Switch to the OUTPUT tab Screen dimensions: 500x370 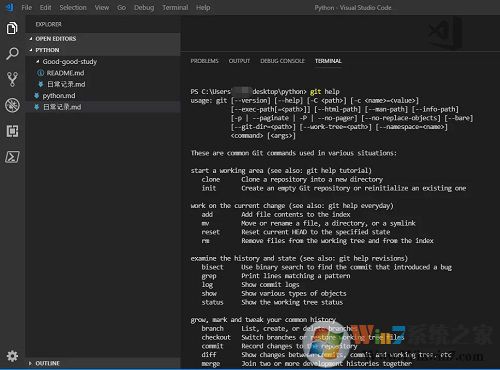pos(239,61)
